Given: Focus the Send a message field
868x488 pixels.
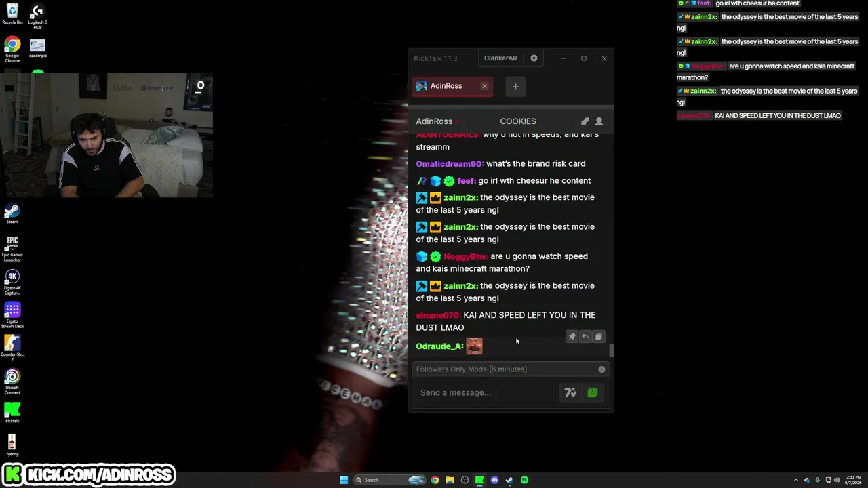Looking at the screenshot, I should click(x=486, y=392).
